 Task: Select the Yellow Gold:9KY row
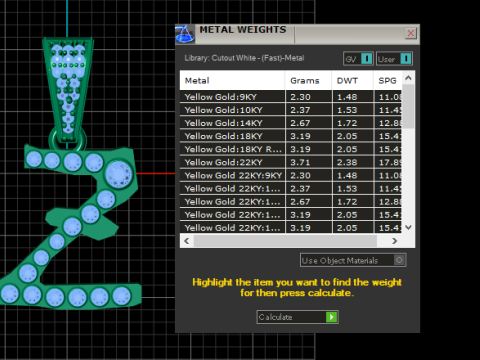point(291,97)
